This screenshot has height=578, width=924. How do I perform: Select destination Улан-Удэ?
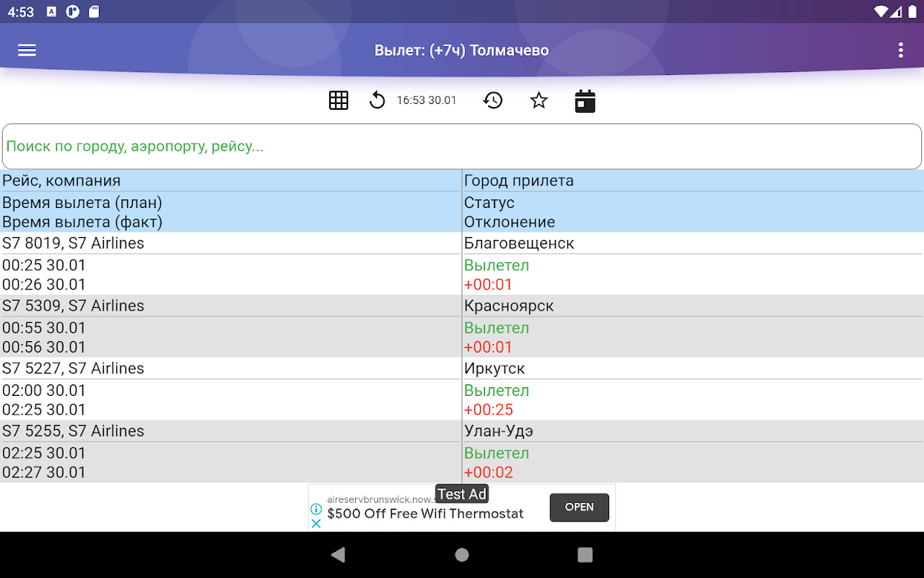point(499,431)
